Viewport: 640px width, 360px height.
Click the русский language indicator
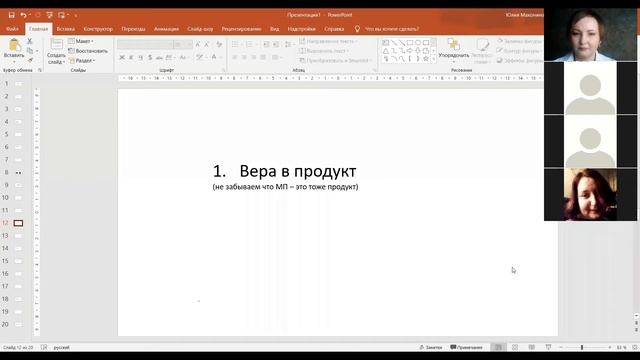[x=61, y=347]
